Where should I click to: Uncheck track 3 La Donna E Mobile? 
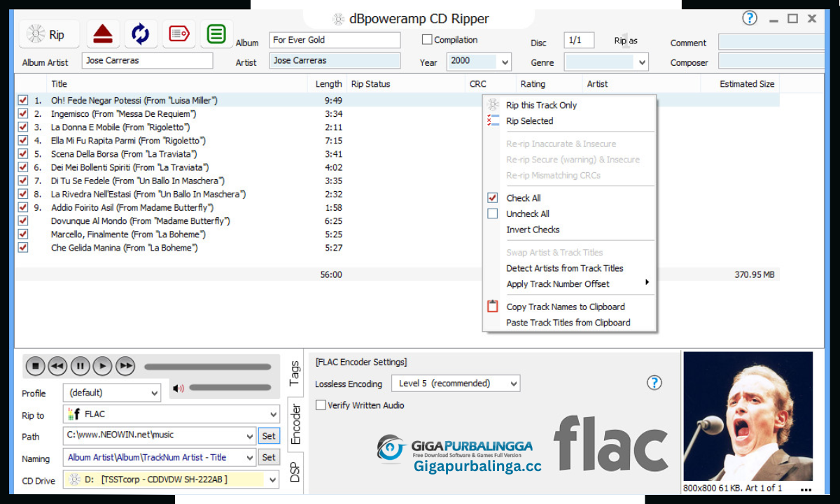point(23,127)
